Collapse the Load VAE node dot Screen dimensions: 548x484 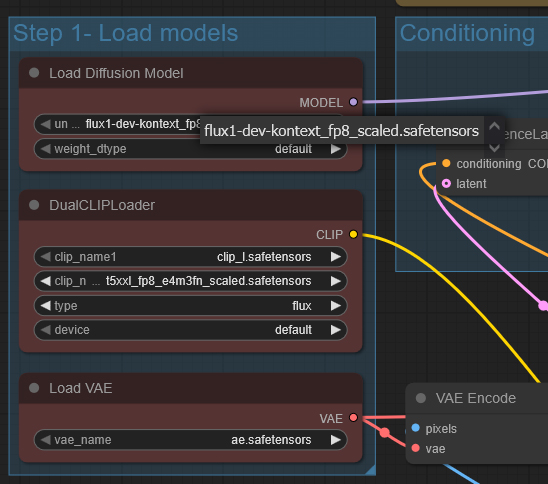coord(34,388)
